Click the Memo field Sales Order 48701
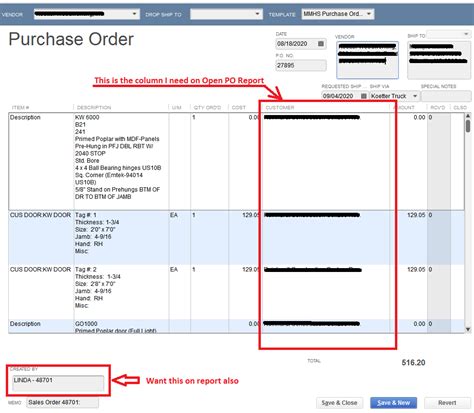474x413 pixels. [x=63, y=403]
